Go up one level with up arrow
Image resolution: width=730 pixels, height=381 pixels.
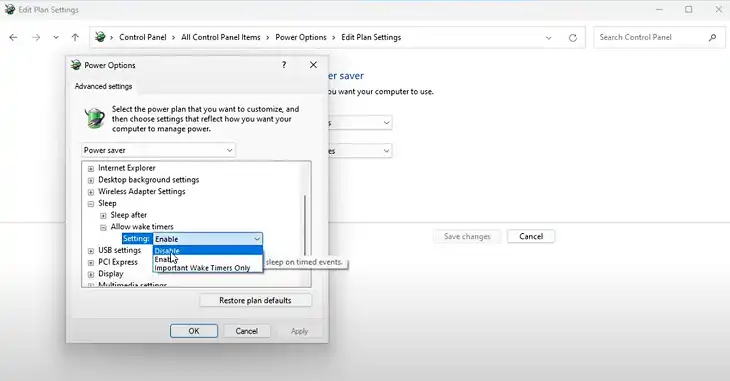(75, 37)
